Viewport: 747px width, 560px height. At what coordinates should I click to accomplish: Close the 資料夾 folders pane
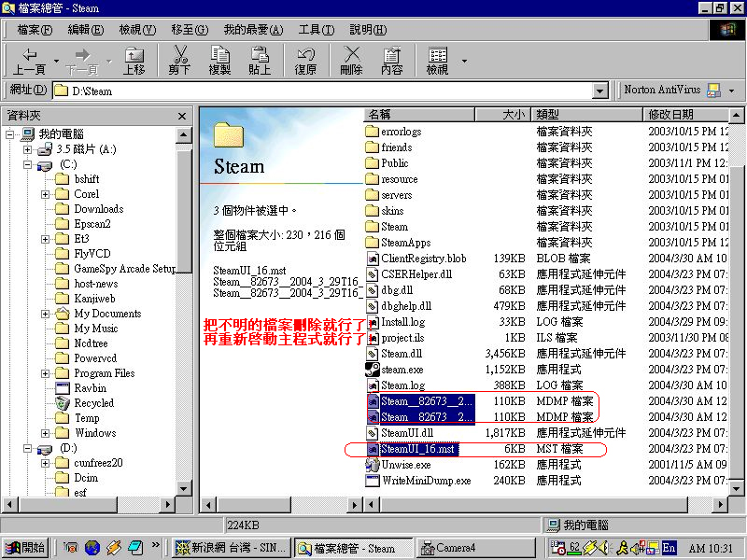[x=181, y=116]
